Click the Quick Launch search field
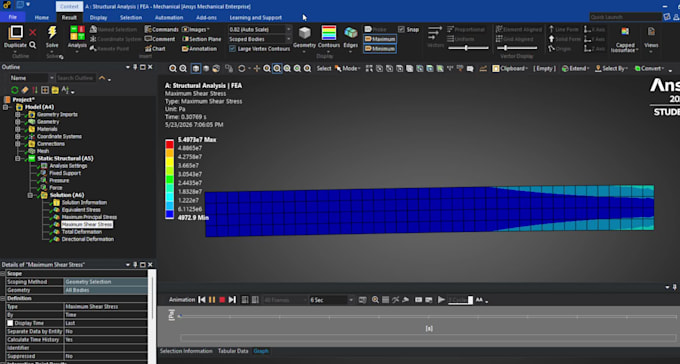 (x=625, y=17)
